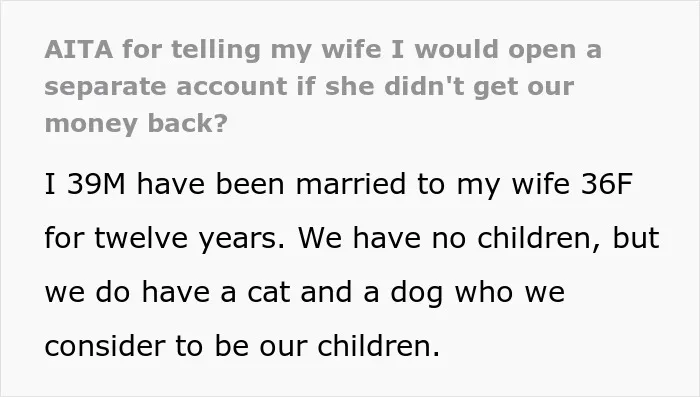The height and width of the screenshot is (397, 700).
Task: Click "money back?" in the gray heading
Action: point(136,124)
